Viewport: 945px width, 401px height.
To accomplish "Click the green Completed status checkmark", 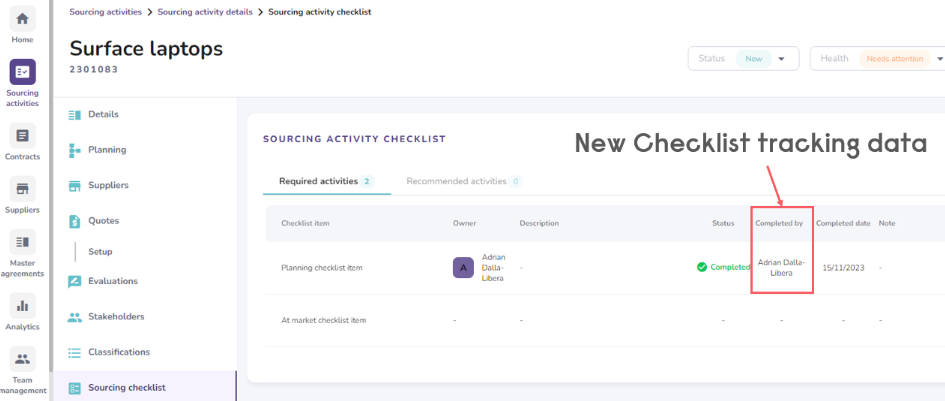I will click(702, 267).
